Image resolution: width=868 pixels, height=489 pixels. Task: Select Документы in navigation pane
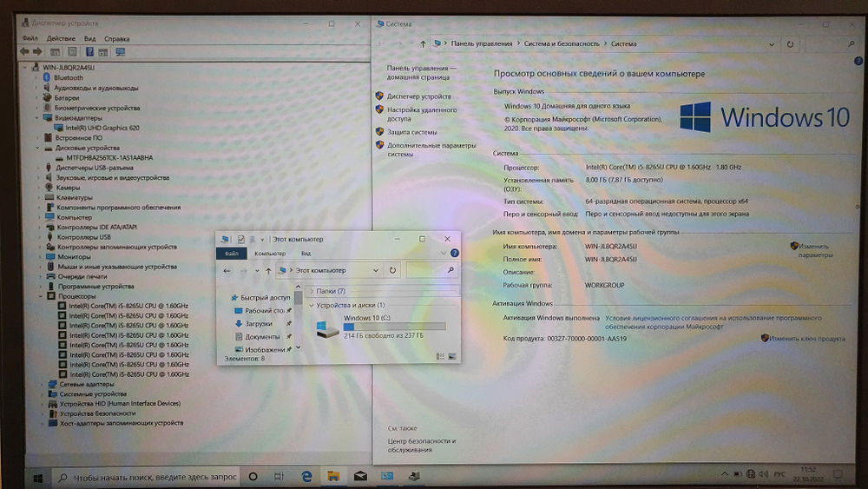[x=262, y=337]
